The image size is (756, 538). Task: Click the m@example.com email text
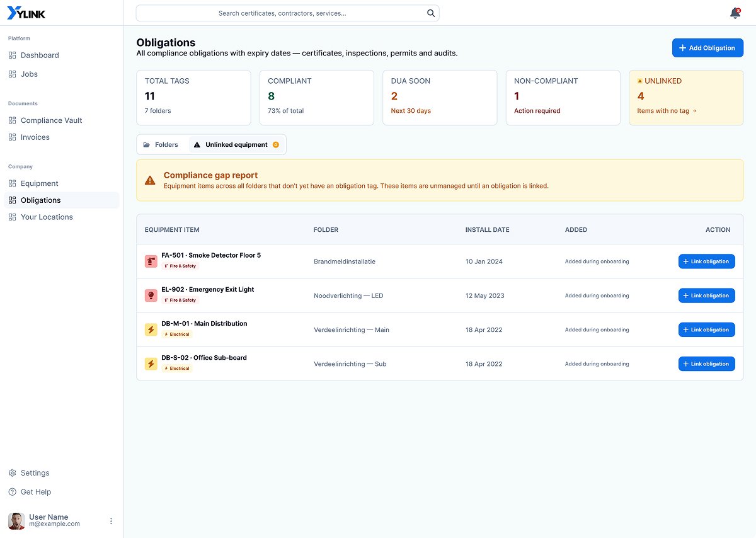(x=54, y=524)
